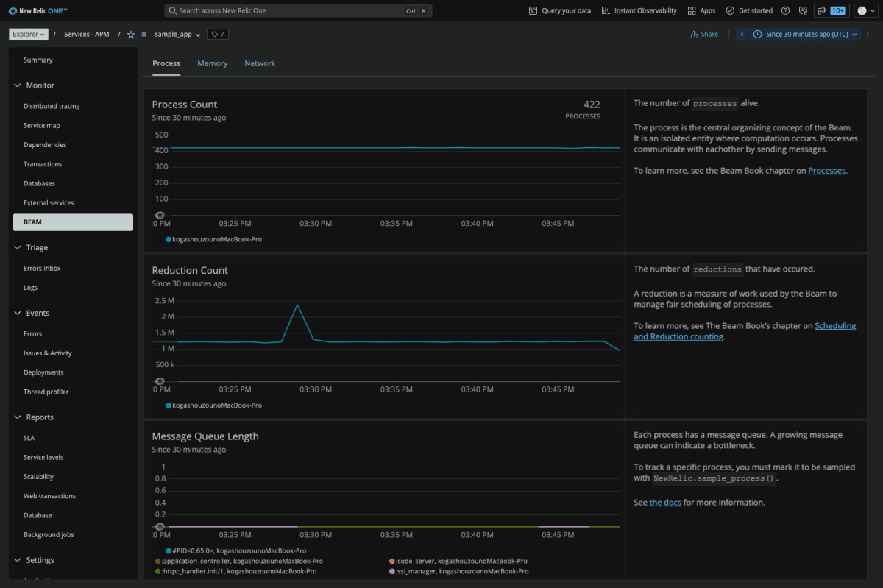Open the feedback icon in header
Image resolution: width=883 pixels, height=588 pixels.
(802, 11)
